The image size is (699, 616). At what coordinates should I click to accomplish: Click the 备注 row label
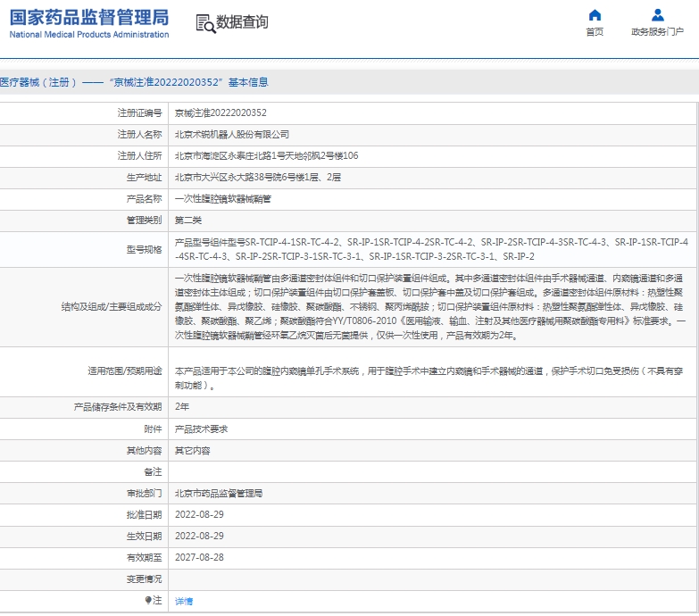153,471
